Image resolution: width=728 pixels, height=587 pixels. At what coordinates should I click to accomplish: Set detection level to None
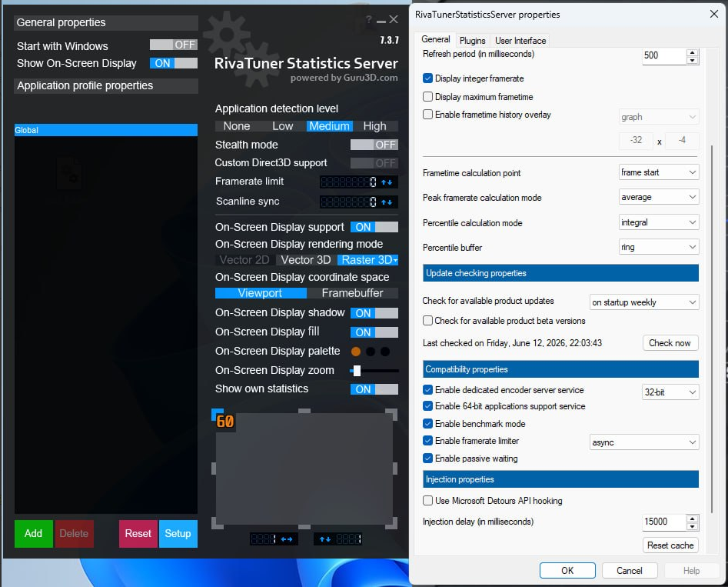point(237,126)
